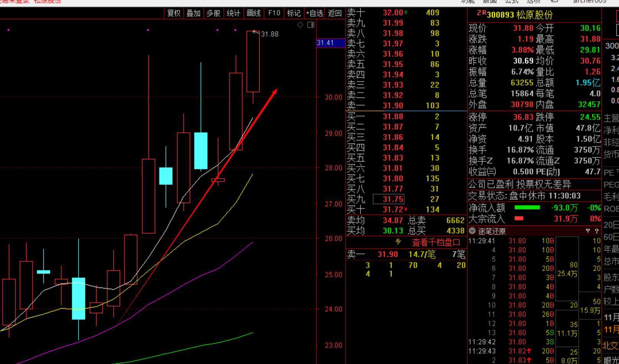The height and width of the screenshot is (364, 619).
Task: Open 查看千档盘口 link
Action: click(436, 242)
